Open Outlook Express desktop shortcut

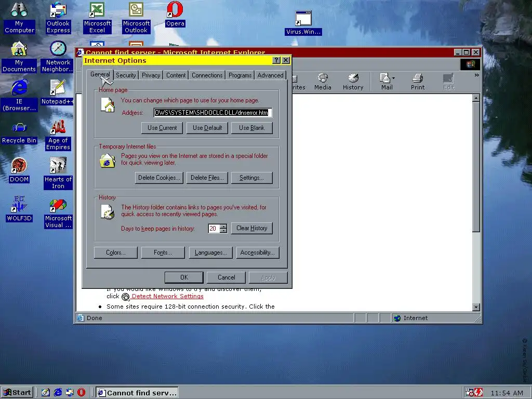click(58, 18)
